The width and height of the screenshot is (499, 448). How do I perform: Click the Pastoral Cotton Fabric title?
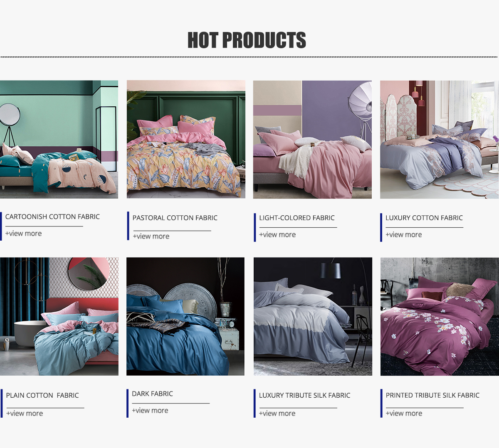175,218
